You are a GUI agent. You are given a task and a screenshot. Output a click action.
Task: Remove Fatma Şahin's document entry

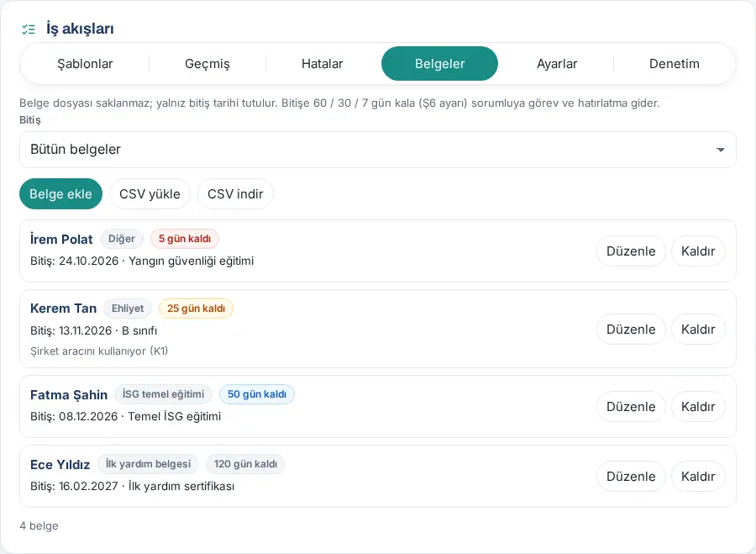click(698, 407)
